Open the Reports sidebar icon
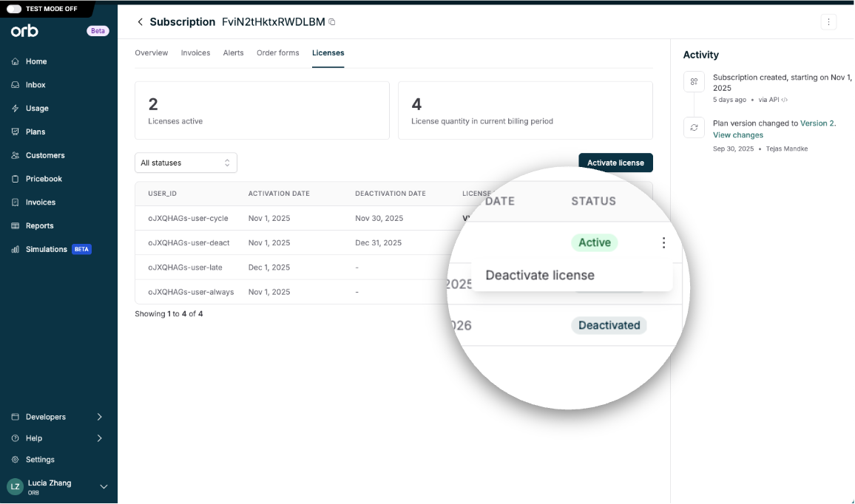855x504 pixels. 16,225
